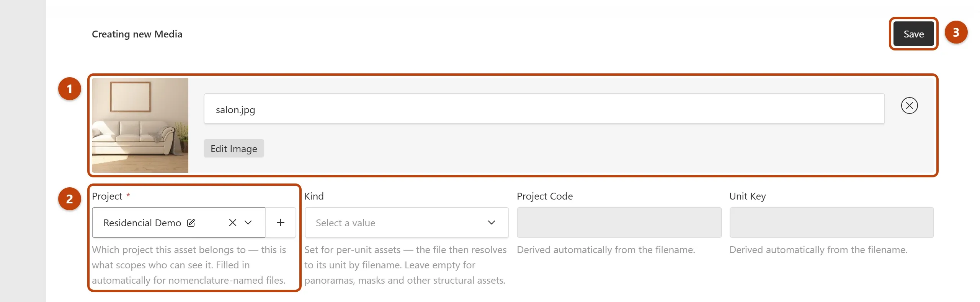
Task: Expand the Project dropdown chevron
Action: 248,222
